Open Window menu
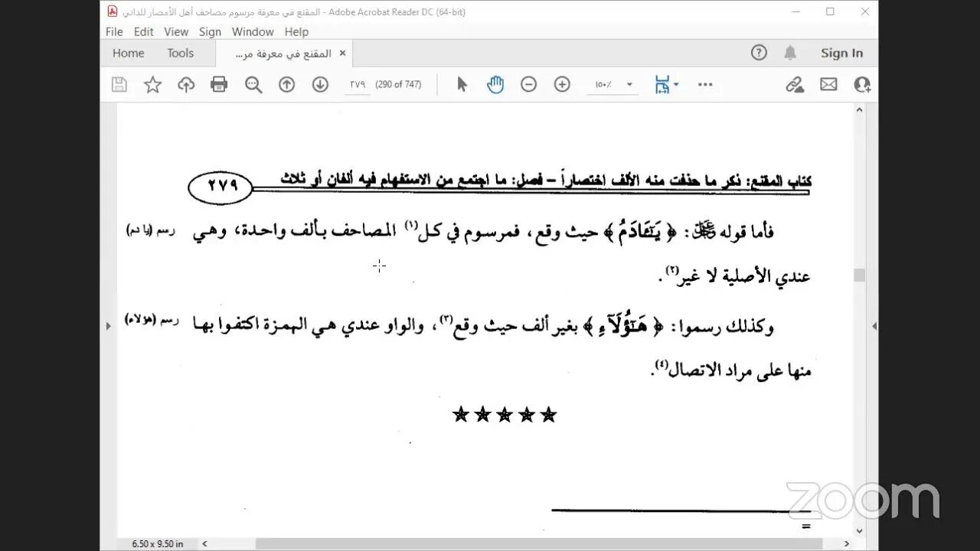The image size is (980, 551). coord(253,31)
